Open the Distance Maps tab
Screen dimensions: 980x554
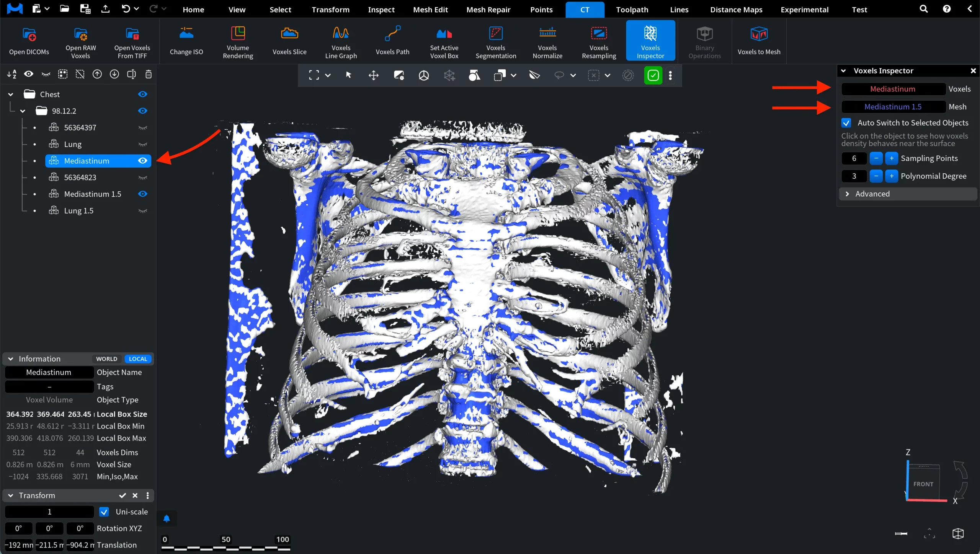pos(736,10)
